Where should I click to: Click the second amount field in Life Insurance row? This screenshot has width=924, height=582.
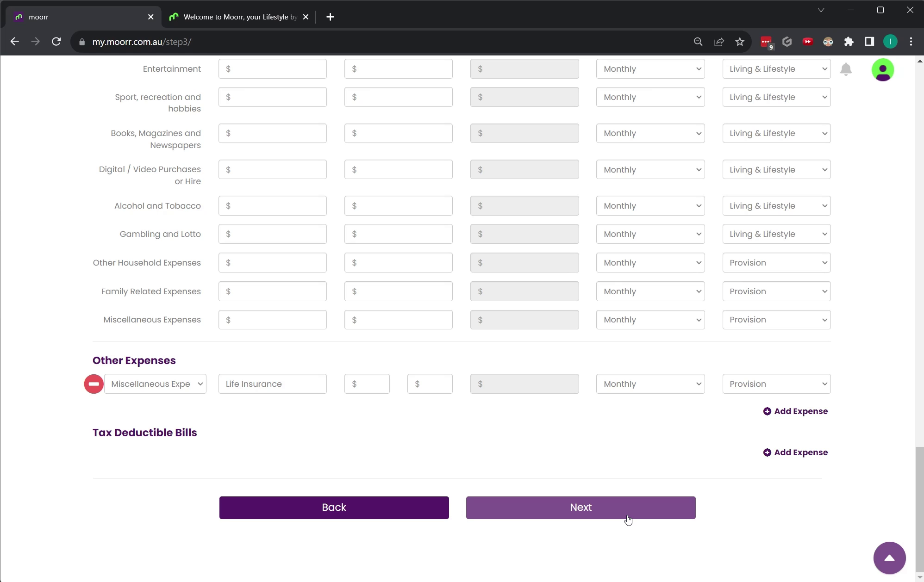[430, 384]
